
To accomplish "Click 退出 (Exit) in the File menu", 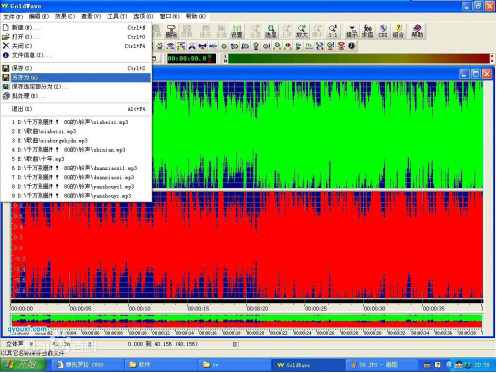I will (76, 109).
